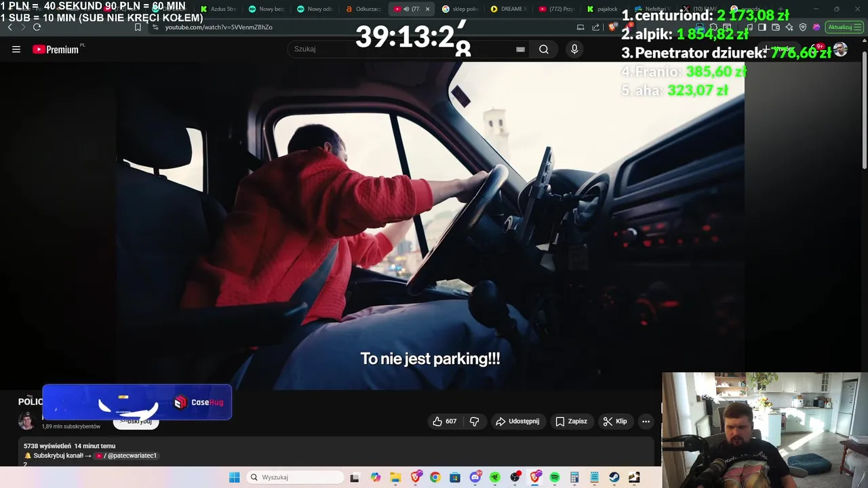Screen dimensions: 868x488
Task: Open OBS Studio from taskbar
Action: coord(515,477)
